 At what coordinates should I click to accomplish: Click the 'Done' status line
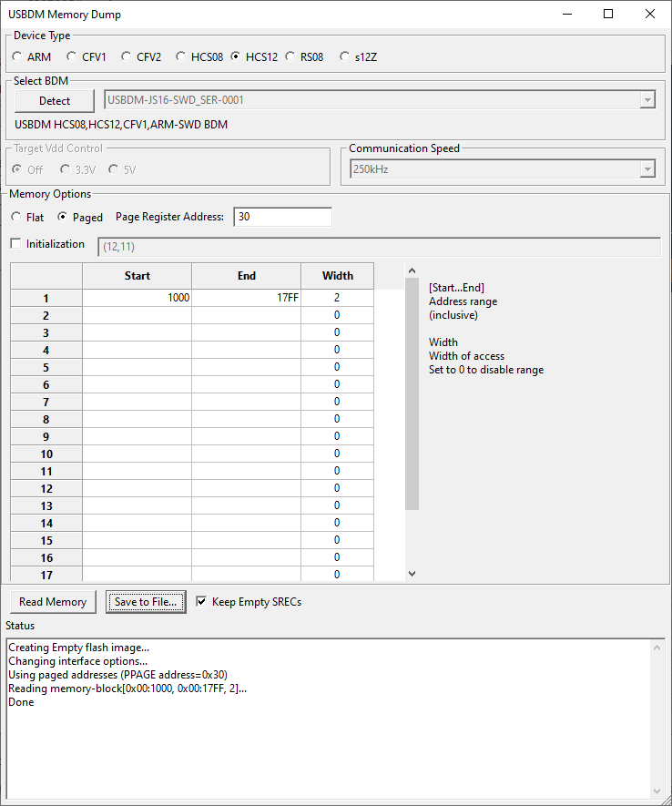21,702
